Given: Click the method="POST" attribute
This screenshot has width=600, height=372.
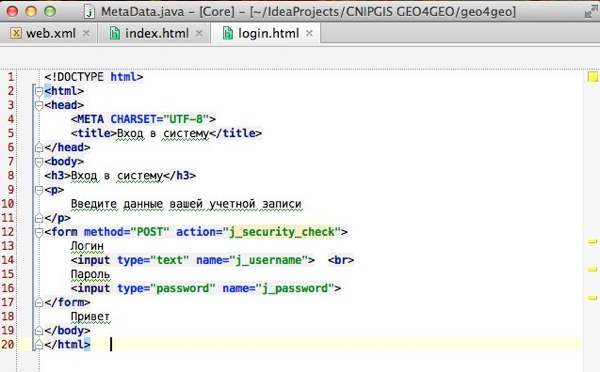Looking at the screenshot, I should [x=126, y=232].
